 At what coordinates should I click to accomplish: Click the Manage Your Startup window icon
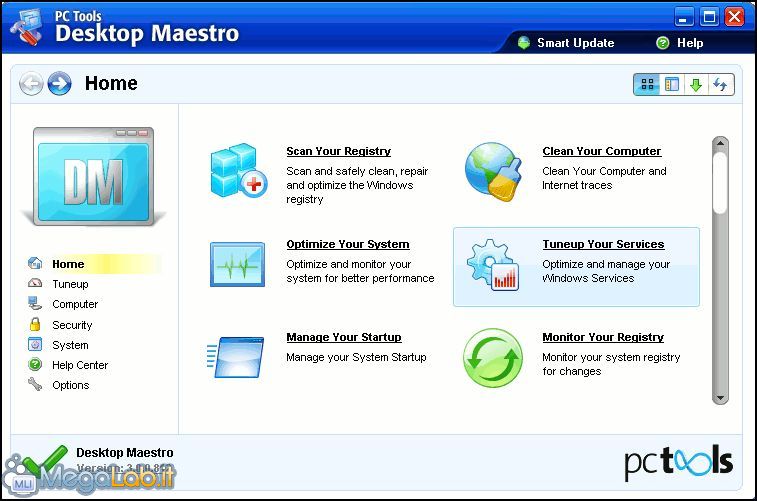click(237, 357)
